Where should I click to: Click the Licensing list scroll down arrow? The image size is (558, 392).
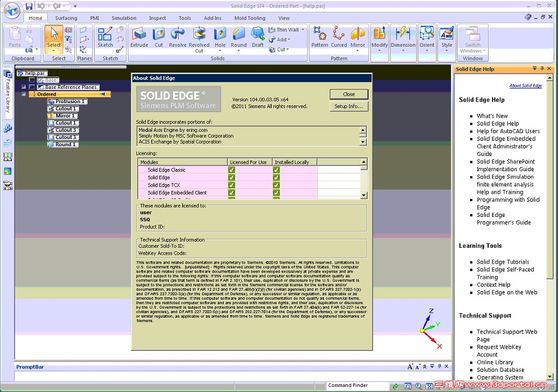click(364, 195)
